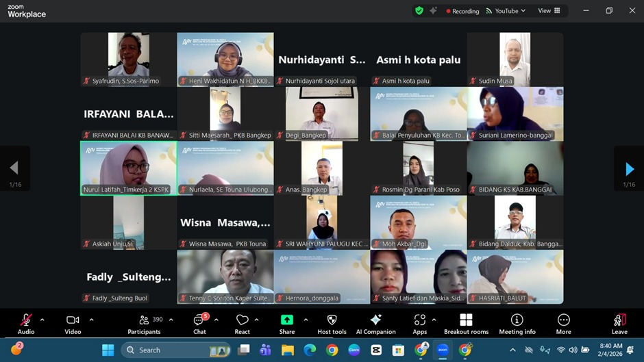Image resolution: width=644 pixels, height=362 pixels.
Task: Unmute the microphone Audio button
Action: pos(26,324)
